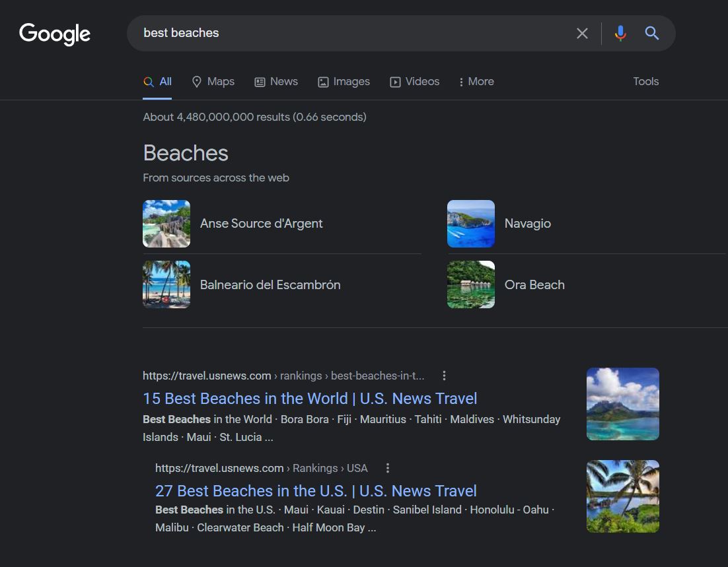This screenshot has width=728, height=567.
Task: Click 'Malibu · Clearwater Beach · Half Moon Bay' snippet
Action: pos(266,527)
